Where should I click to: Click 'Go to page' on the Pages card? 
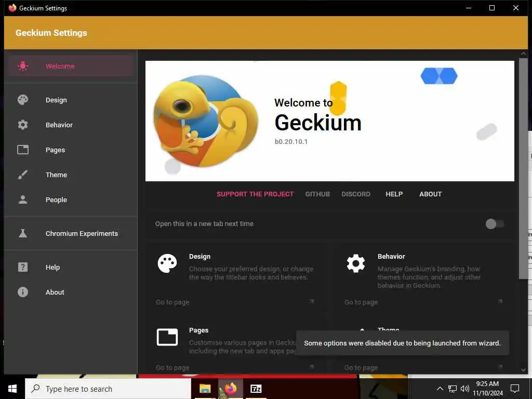[172, 367]
